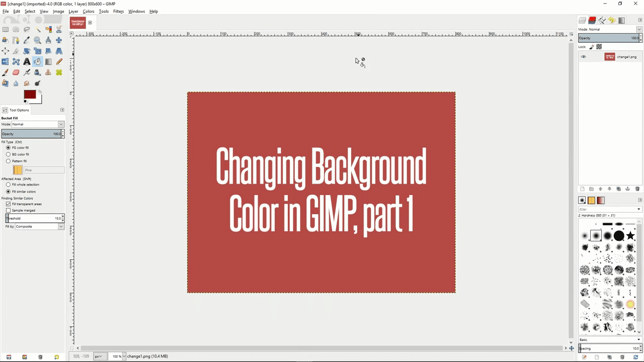
Task: Select the Rotate tool
Action: click(x=27, y=51)
